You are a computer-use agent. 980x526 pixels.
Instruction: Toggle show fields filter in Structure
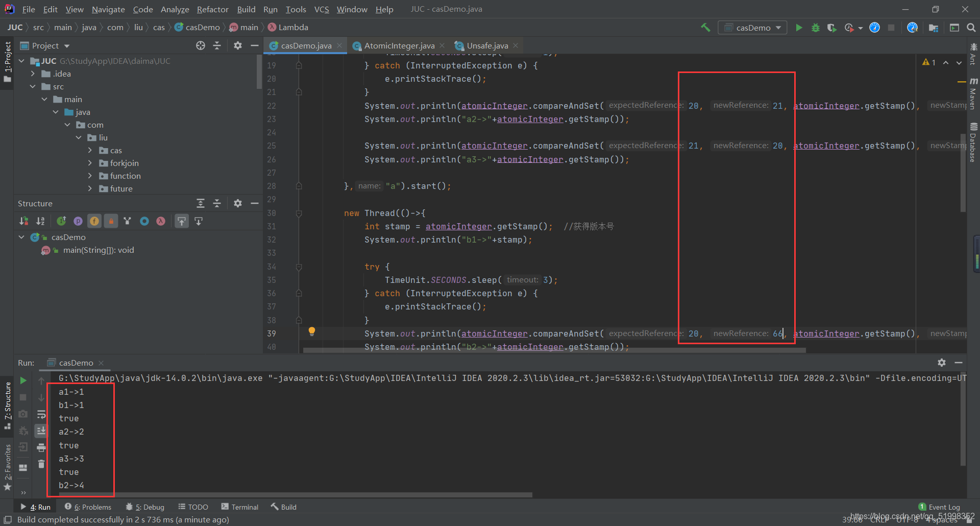(94, 221)
